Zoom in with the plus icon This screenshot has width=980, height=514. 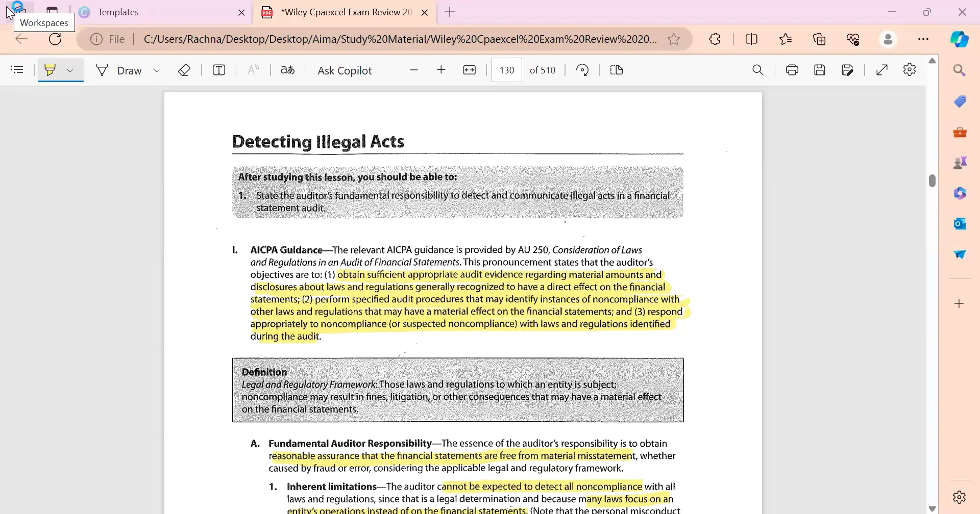tap(442, 70)
